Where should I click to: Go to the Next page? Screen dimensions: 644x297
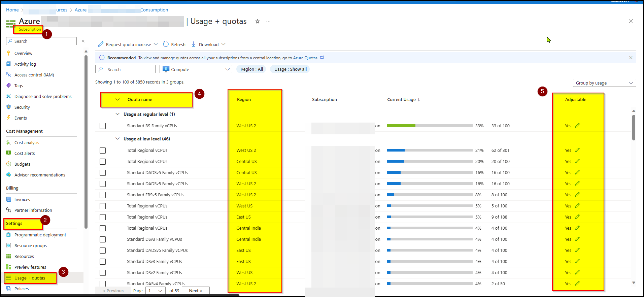pyautogui.click(x=196, y=291)
